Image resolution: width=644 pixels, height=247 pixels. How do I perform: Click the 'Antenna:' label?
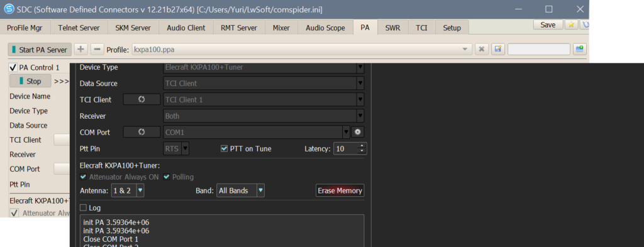94,191
